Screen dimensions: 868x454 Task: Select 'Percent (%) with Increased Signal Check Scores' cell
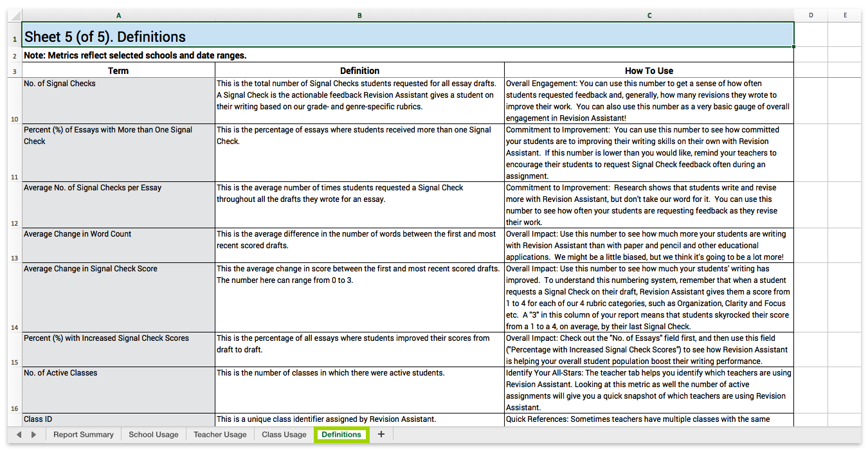coord(118,350)
